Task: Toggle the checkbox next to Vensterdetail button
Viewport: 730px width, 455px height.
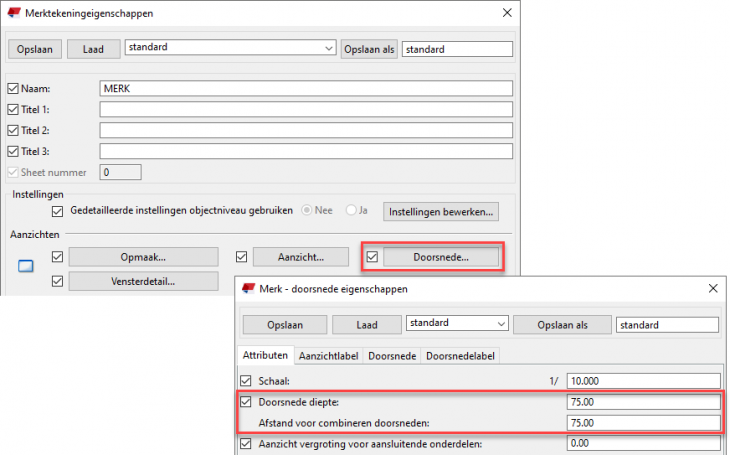Action: 57,281
